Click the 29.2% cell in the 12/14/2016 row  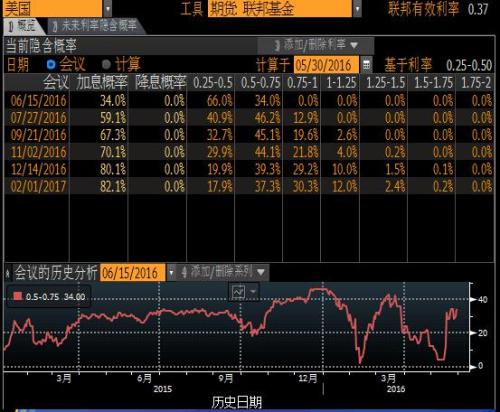306,169
